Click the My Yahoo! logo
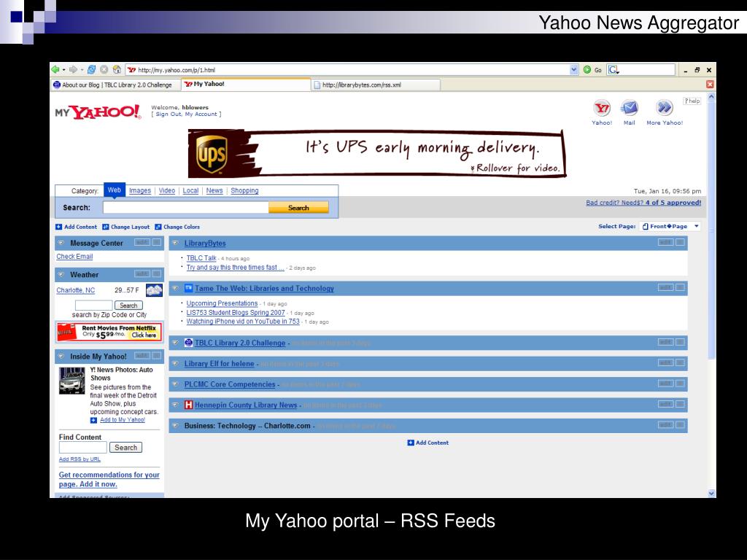Screen dimensions: 747x560 (98, 112)
